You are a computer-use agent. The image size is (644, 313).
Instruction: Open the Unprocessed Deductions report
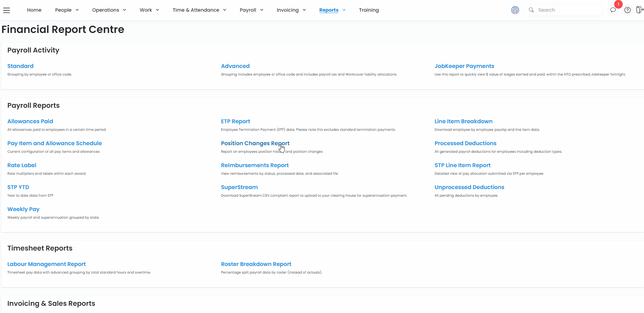coord(469,187)
